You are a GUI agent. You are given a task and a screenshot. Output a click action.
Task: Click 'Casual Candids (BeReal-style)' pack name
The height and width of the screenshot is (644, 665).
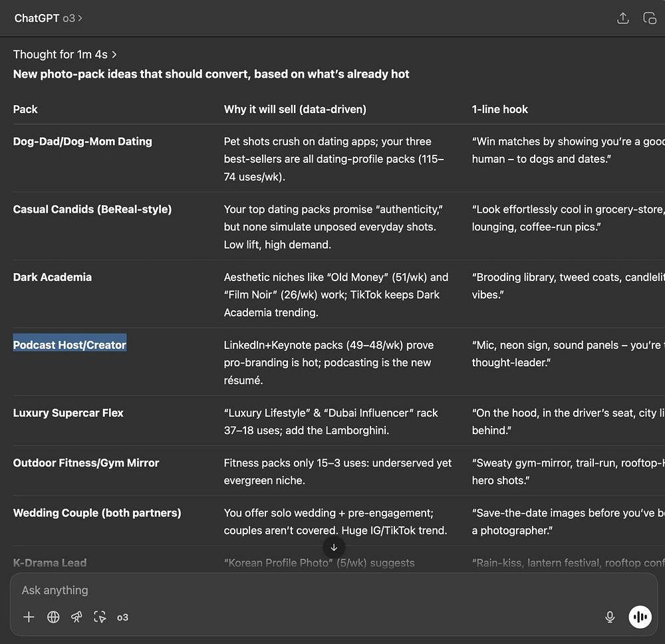click(x=92, y=209)
